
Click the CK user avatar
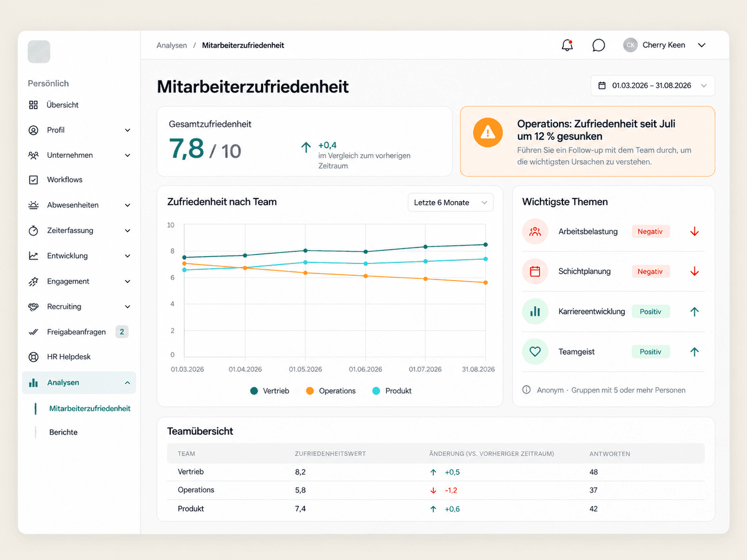pyautogui.click(x=630, y=45)
